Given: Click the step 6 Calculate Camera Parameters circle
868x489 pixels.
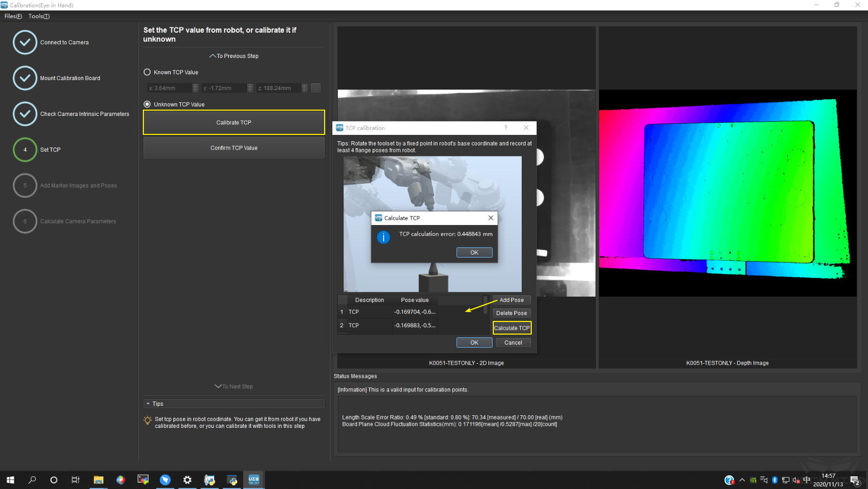Looking at the screenshot, I should click(x=25, y=221).
